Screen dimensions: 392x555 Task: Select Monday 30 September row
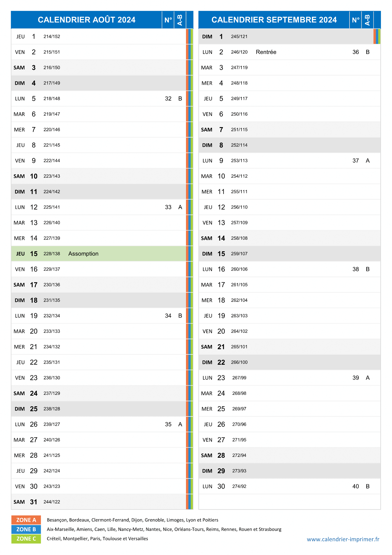[289, 486]
